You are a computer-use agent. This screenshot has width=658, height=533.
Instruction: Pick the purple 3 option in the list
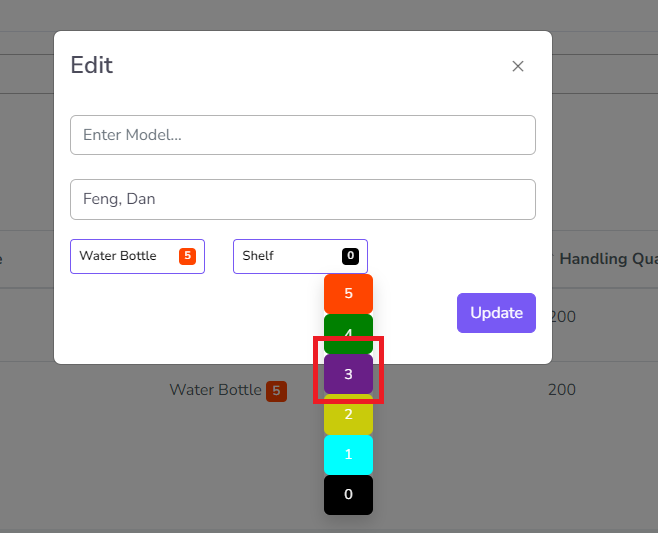pyautogui.click(x=348, y=374)
